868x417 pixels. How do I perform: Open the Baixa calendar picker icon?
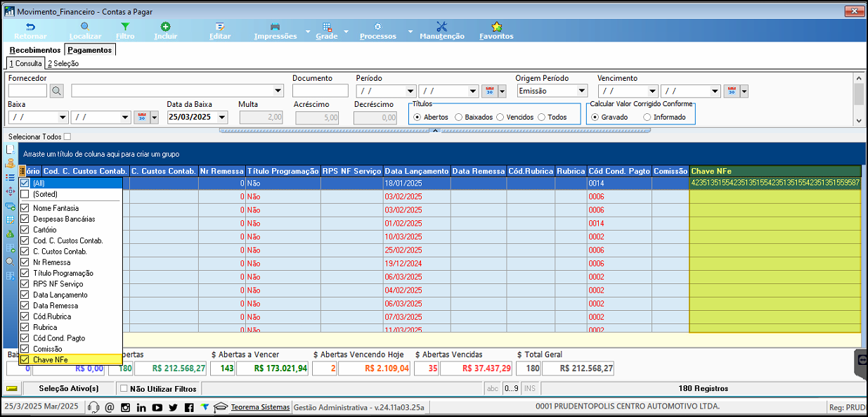click(x=141, y=117)
